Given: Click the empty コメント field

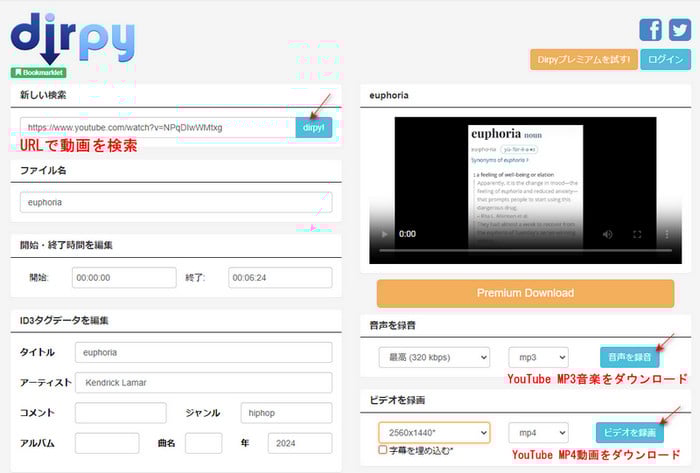Looking at the screenshot, I should [121, 413].
